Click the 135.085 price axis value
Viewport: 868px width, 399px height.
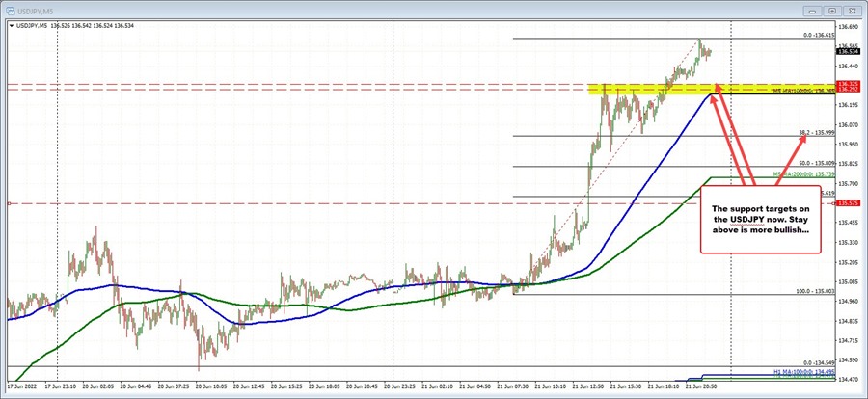click(847, 281)
